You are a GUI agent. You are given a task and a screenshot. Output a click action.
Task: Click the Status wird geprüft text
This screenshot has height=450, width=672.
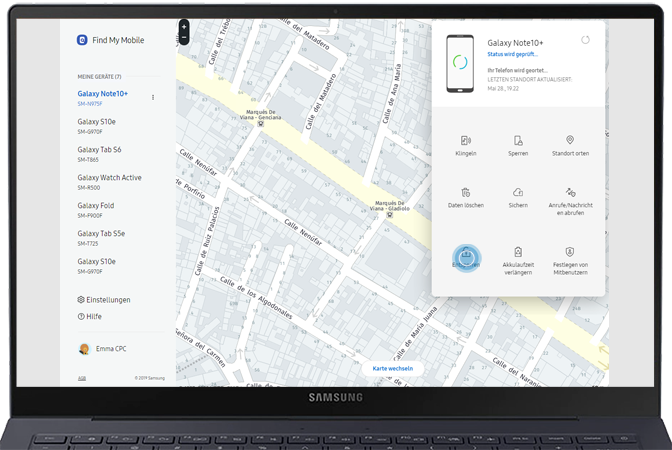(x=512, y=54)
